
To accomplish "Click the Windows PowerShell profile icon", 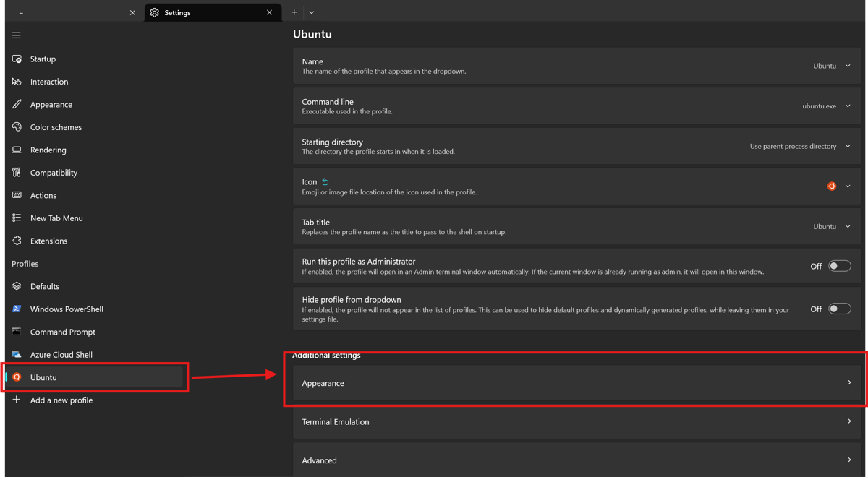I will (17, 309).
